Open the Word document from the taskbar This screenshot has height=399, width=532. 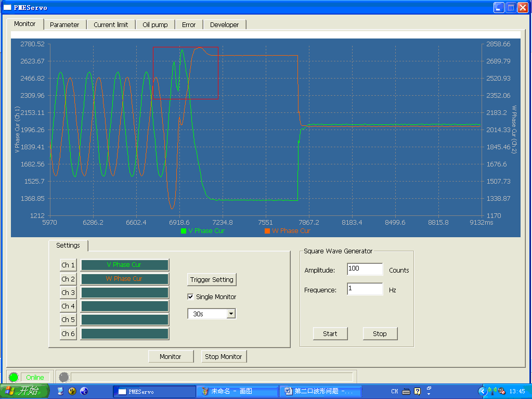(x=320, y=391)
